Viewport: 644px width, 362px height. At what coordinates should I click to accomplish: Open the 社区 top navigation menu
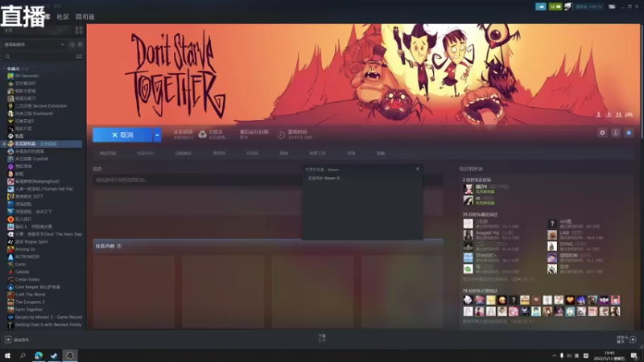(x=63, y=16)
